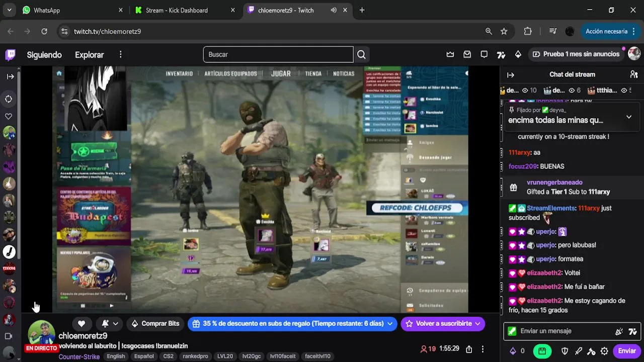Open the browser extensions puzzle icon
This screenshot has height=362, width=644.
pos(527,31)
